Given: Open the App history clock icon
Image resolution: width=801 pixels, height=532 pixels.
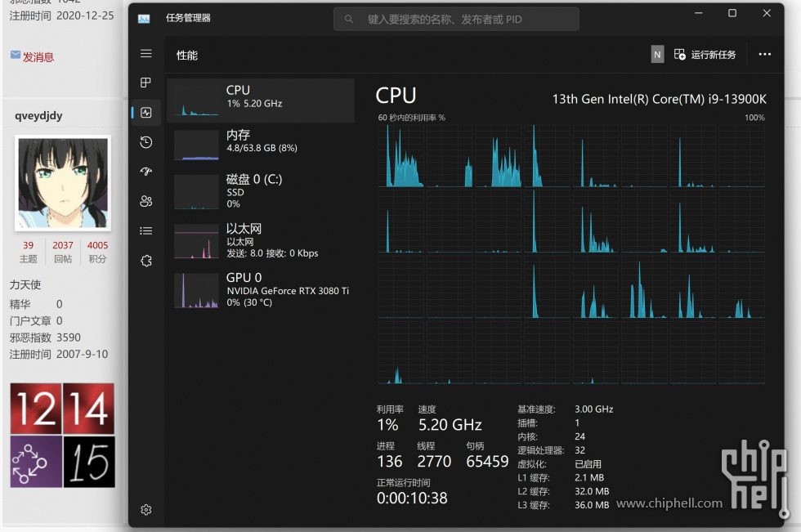Looking at the screenshot, I should point(146,142).
